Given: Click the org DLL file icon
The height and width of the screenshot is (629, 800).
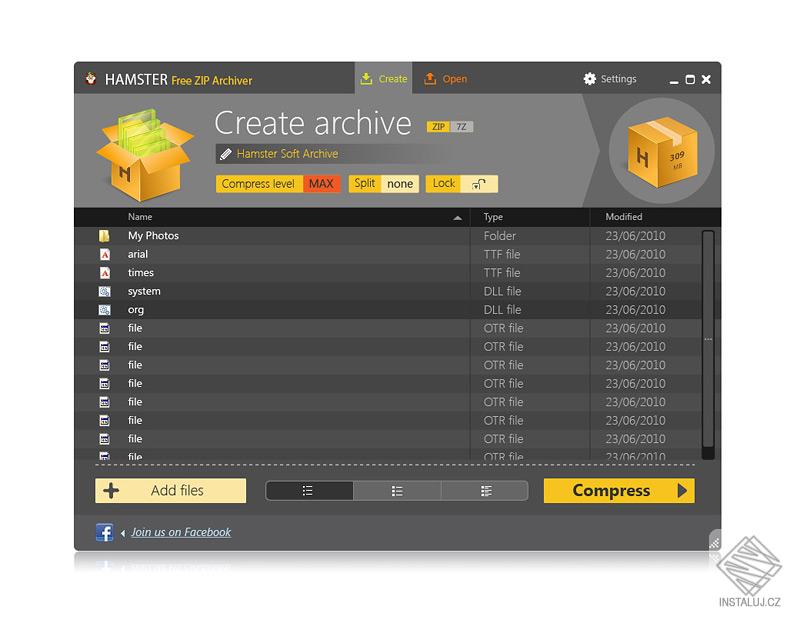Looking at the screenshot, I should click(105, 310).
